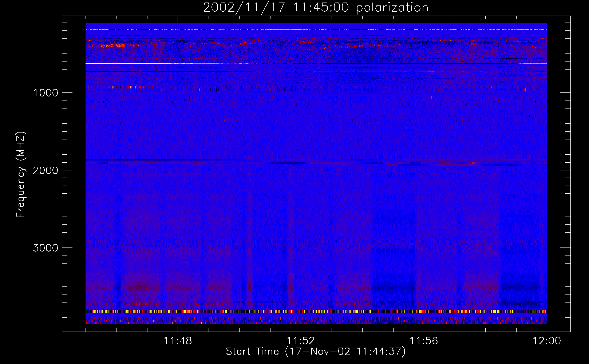Click the 12:00 time tick label
This screenshot has width=589, height=364.
547,341
